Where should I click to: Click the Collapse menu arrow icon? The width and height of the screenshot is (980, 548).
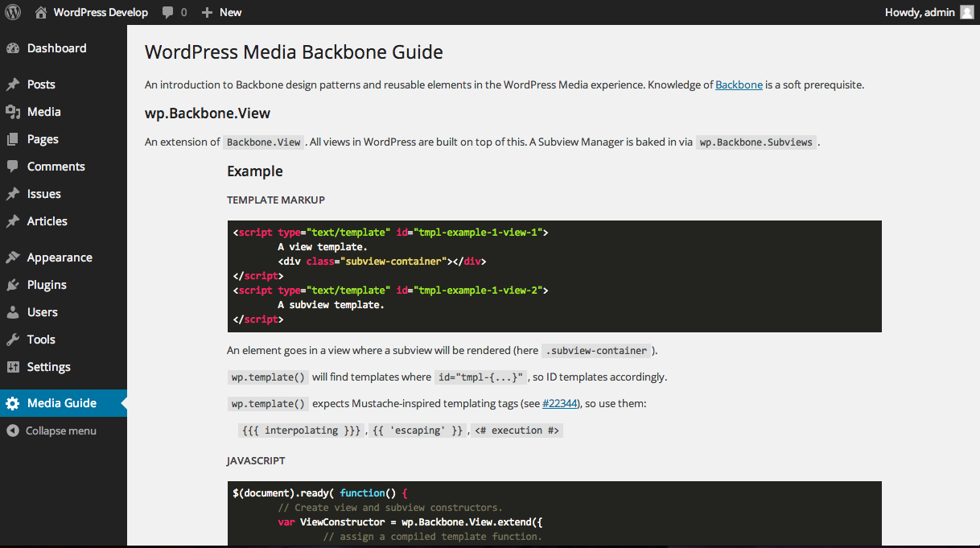(x=13, y=431)
